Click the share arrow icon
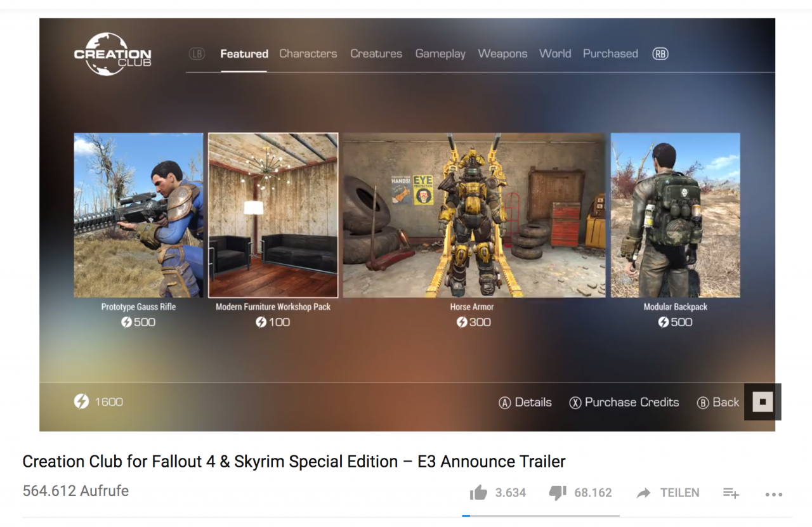This screenshot has width=812, height=527. coord(644,493)
